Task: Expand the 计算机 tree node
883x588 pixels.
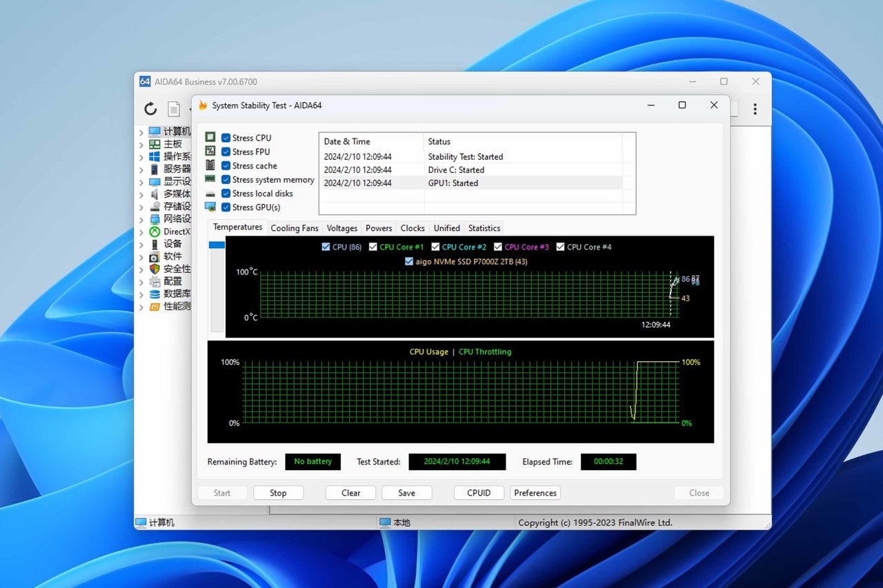Action: click(141, 132)
